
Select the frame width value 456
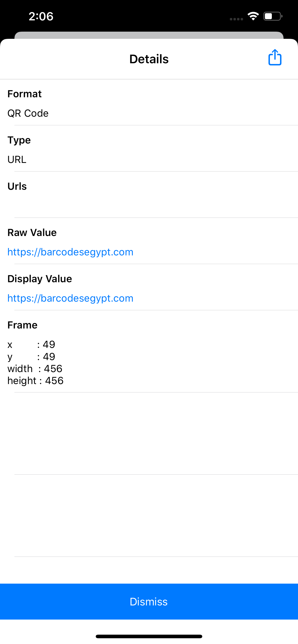(53, 368)
